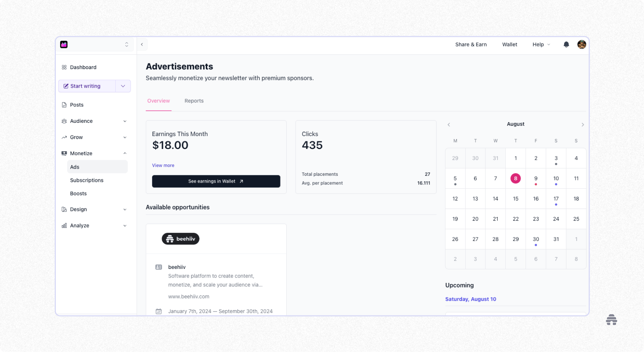Open the Start writing dropdown chevron

[x=123, y=86]
